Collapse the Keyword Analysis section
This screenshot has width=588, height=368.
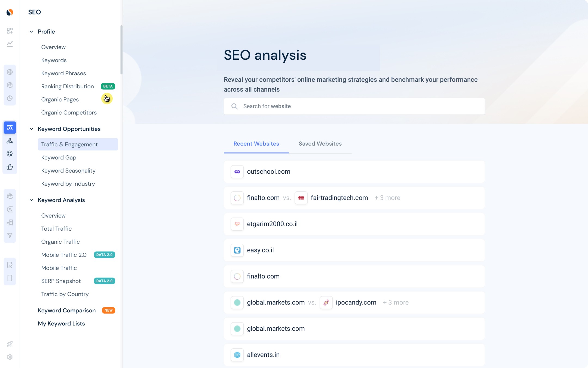click(x=32, y=200)
